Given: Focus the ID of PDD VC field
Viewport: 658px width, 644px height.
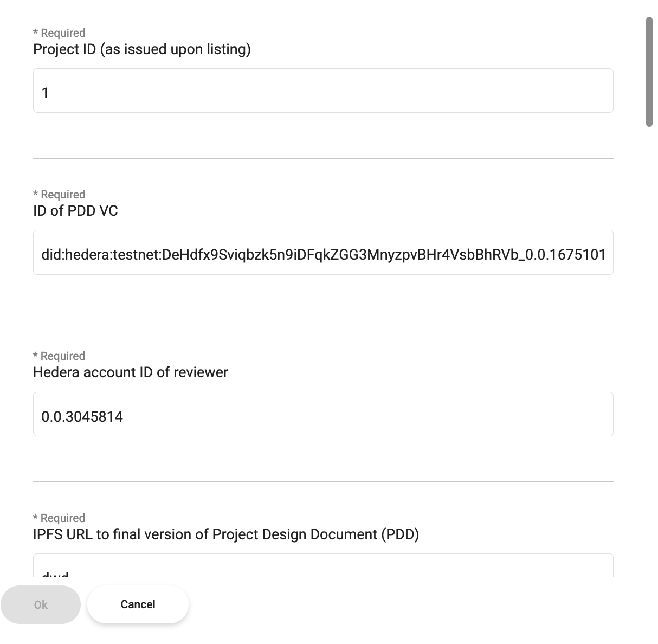Looking at the screenshot, I should coord(323,253).
